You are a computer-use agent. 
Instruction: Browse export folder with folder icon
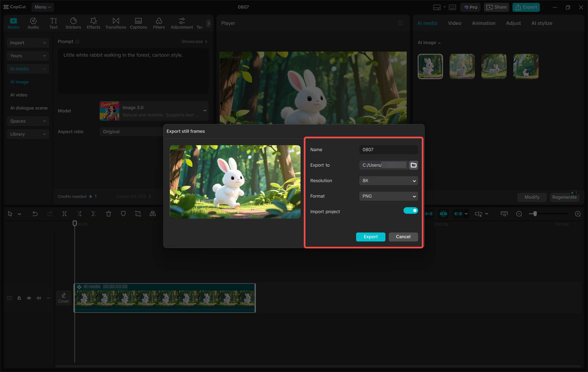[x=413, y=165]
